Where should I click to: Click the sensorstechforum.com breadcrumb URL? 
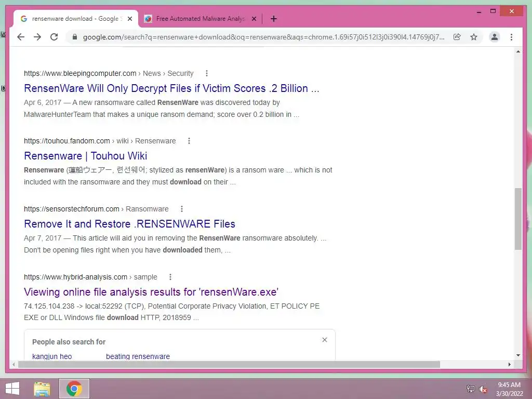96,209
